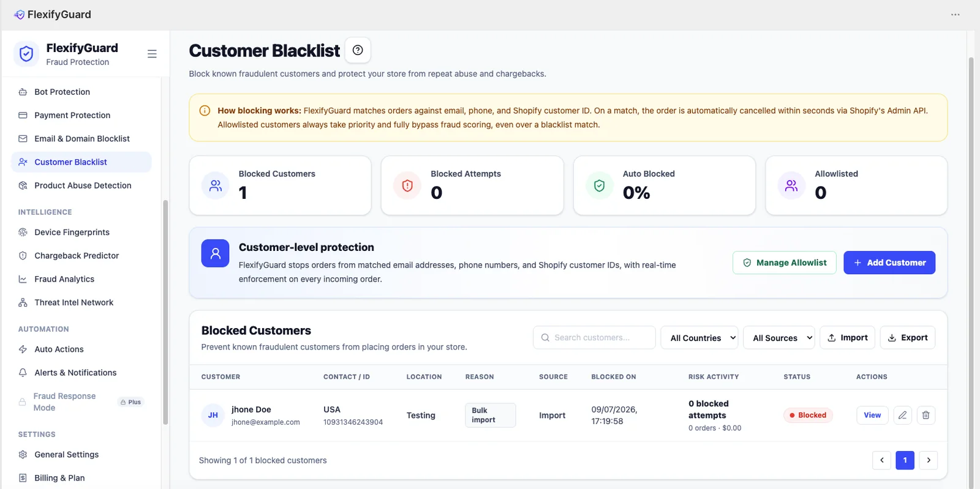Click Threat Intel Network icon
The width and height of the screenshot is (980, 489).
click(x=23, y=302)
